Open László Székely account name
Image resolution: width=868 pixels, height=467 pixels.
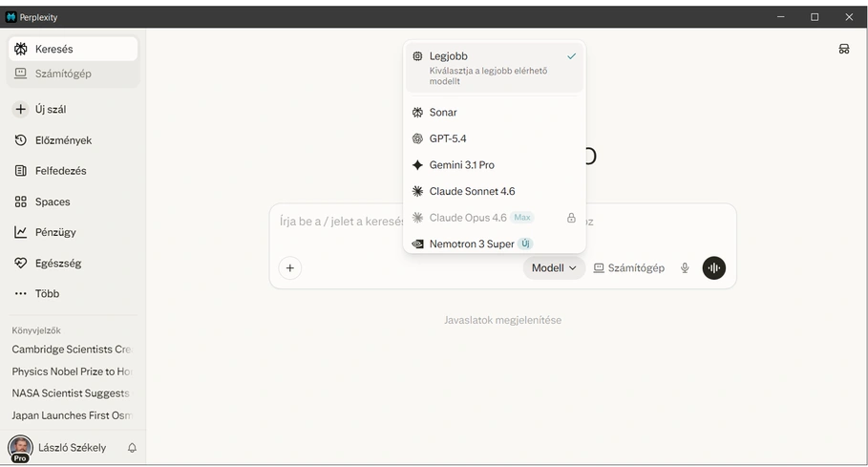[x=72, y=448]
